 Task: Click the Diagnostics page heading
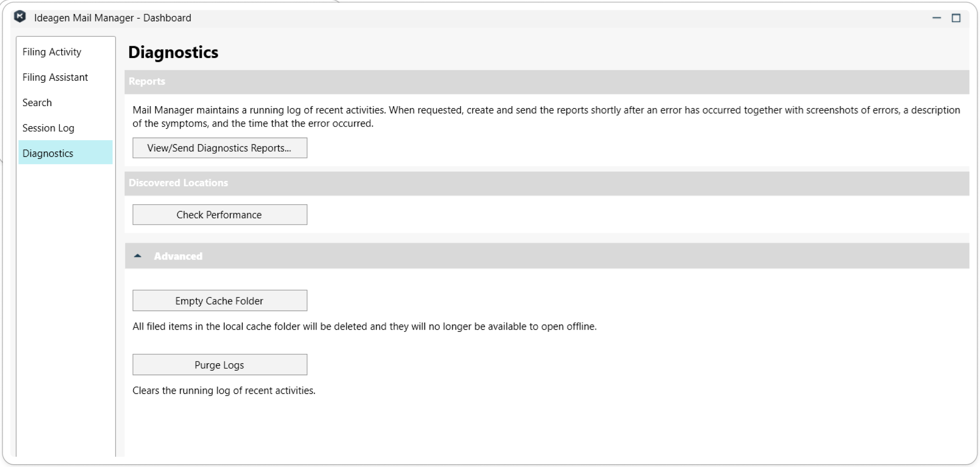(173, 52)
